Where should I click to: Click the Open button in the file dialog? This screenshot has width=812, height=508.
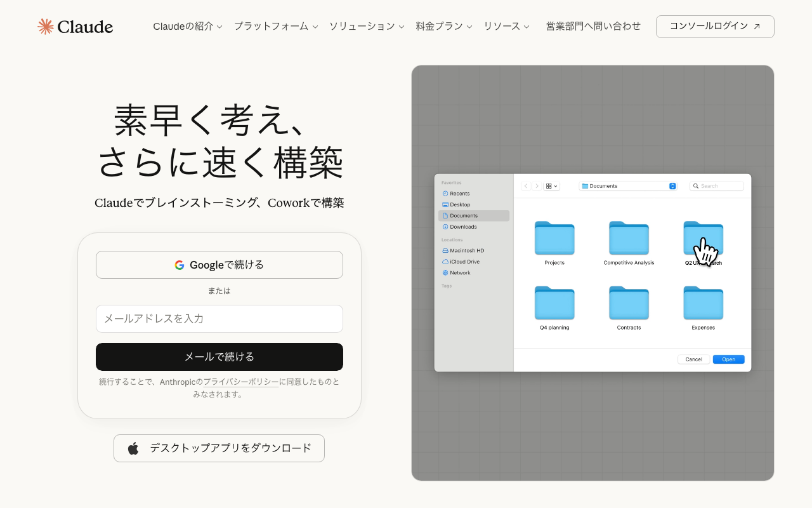click(728, 359)
